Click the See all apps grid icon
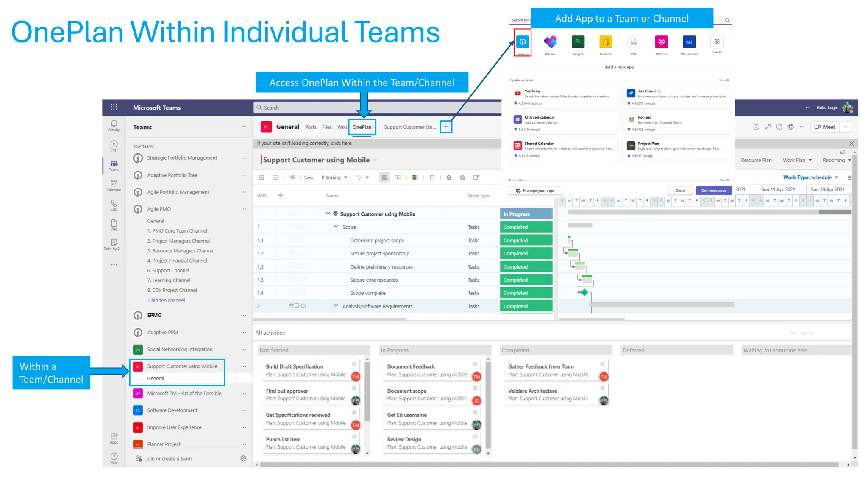 (717, 42)
